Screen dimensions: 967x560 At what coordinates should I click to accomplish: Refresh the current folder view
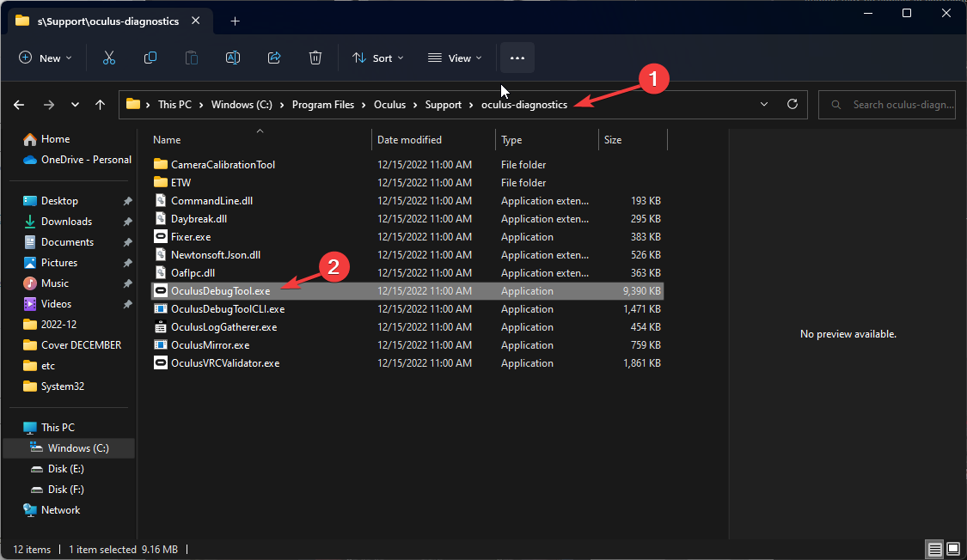pos(793,104)
